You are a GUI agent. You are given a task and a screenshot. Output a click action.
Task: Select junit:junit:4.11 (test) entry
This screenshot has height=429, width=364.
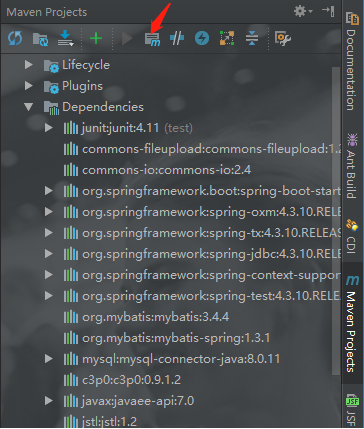click(x=137, y=128)
